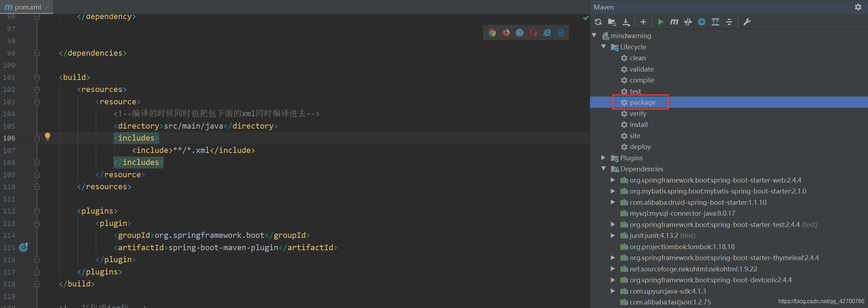The width and height of the screenshot is (868, 308).
Task: Collapse the mindwarning project node
Action: (594, 35)
